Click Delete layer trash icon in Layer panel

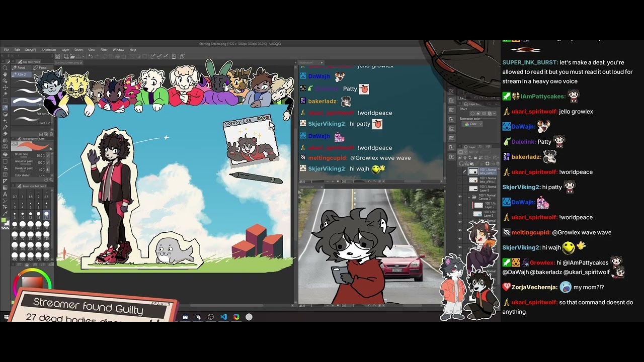(x=498, y=163)
